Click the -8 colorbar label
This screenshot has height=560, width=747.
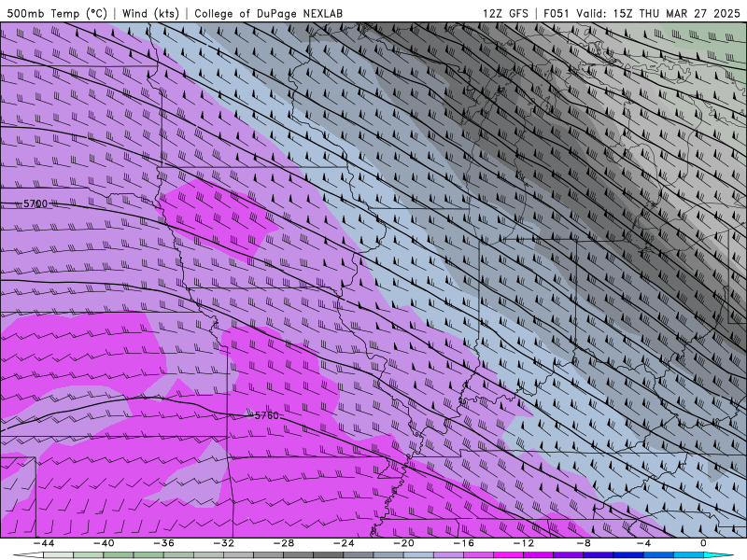[584, 543]
